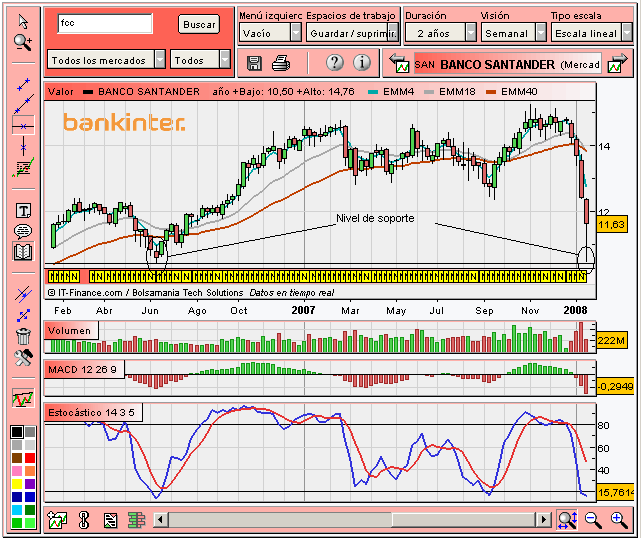
Task: Click the printer icon
Action: click(281, 63)
